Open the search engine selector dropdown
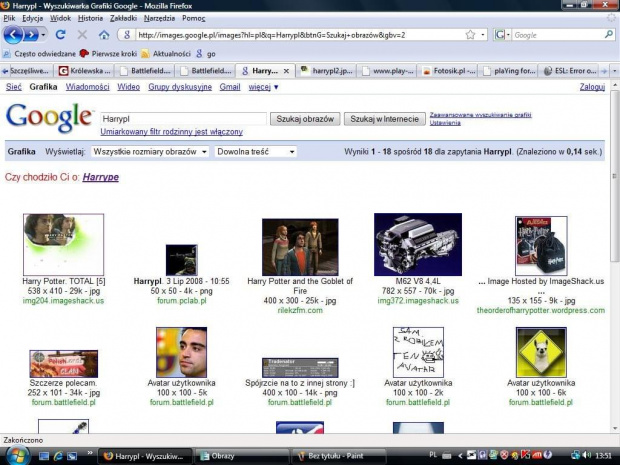 pos(502,35)
